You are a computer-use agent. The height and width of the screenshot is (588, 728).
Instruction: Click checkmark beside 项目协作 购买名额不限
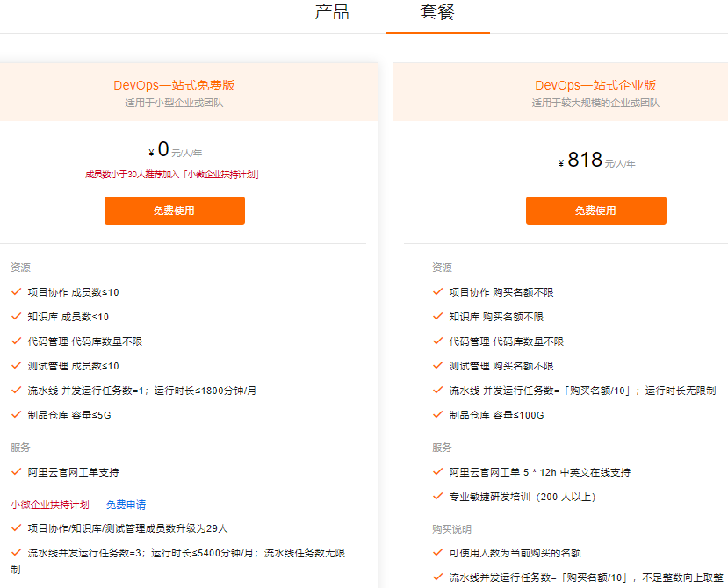[x=438, y=292]
